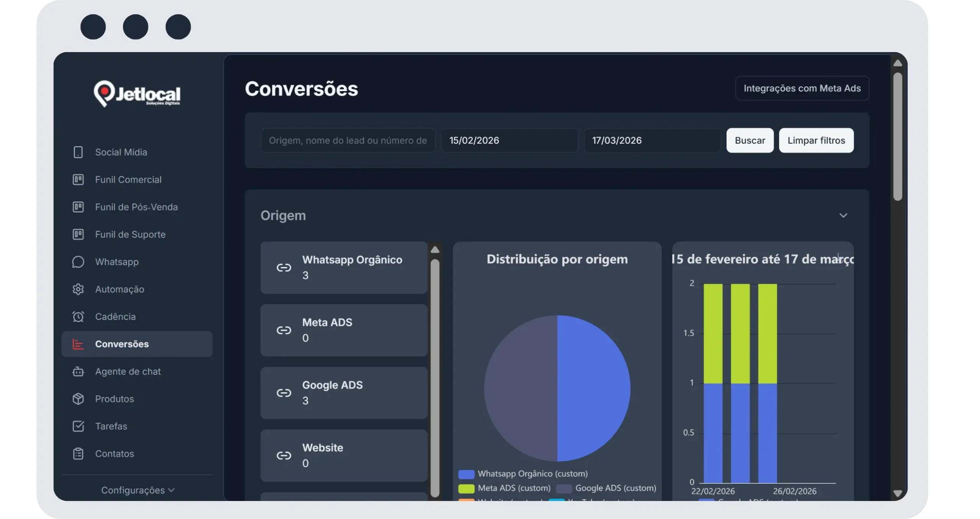Click the 26/02/2026 axis label
This screenshot has height=519, width=980.
[x=794, y=491]
